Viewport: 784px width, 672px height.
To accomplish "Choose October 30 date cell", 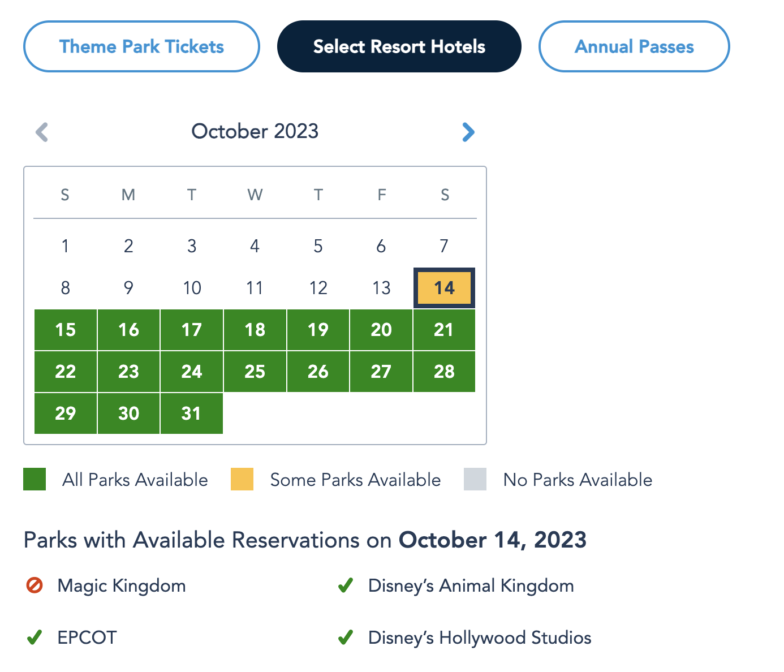I will pyautogui.click(x=129, y=413).
